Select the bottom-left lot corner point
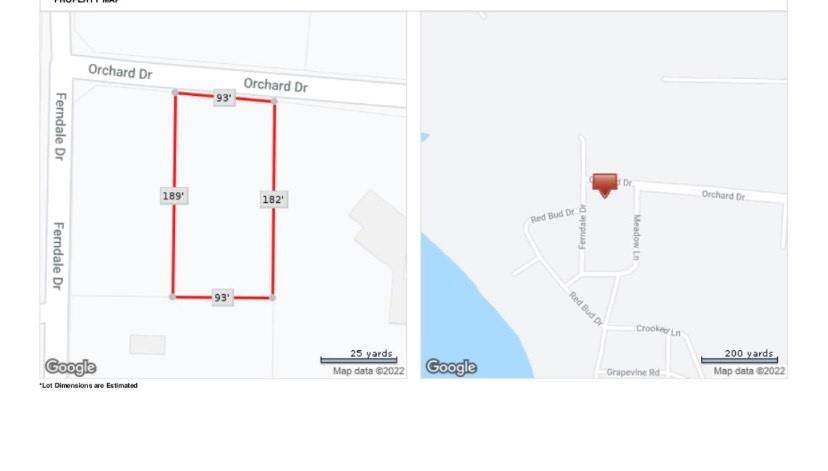This screenshot has height=471, width=828. tap(172, 297)
